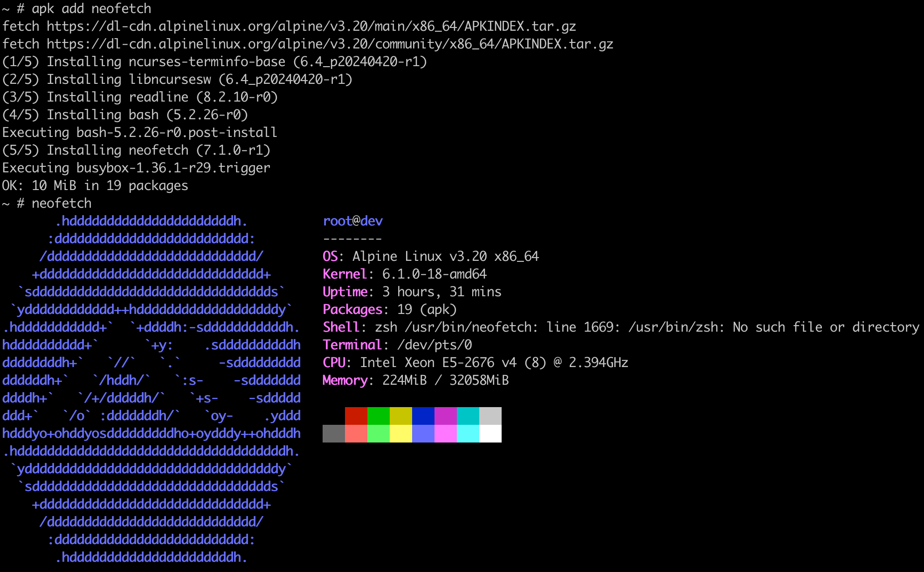Click the bright cyan color block
Image resolution: width=924 pixels, height=572 pixels.
pos(468,434)
